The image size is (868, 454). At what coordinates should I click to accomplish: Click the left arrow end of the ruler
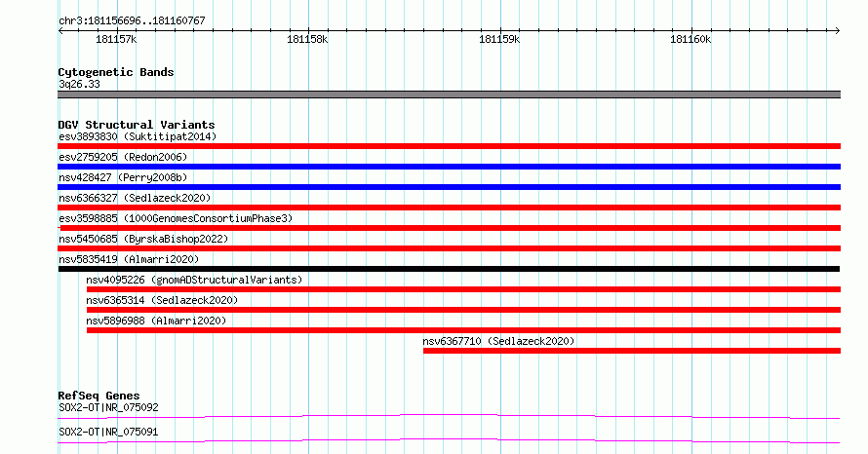(60, 31)
